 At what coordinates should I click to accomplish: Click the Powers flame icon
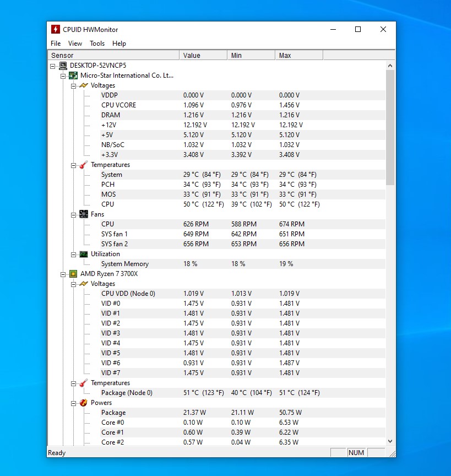(84, 403)
